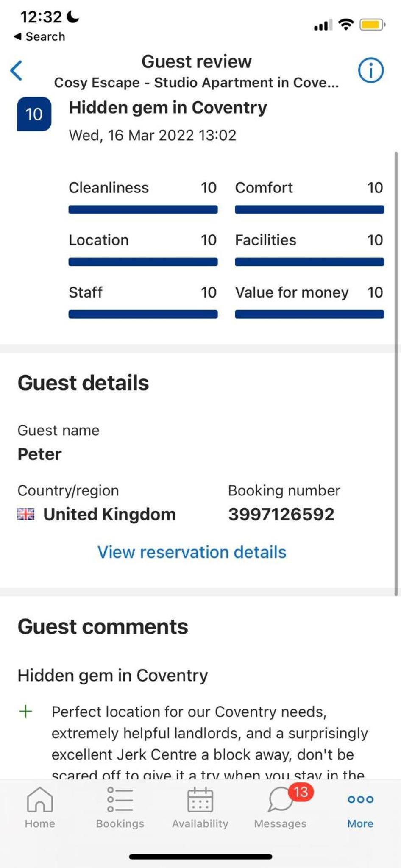Tap the Hidden gem in Coventry heading
401x868 pixels.
(x=168, y=107)
